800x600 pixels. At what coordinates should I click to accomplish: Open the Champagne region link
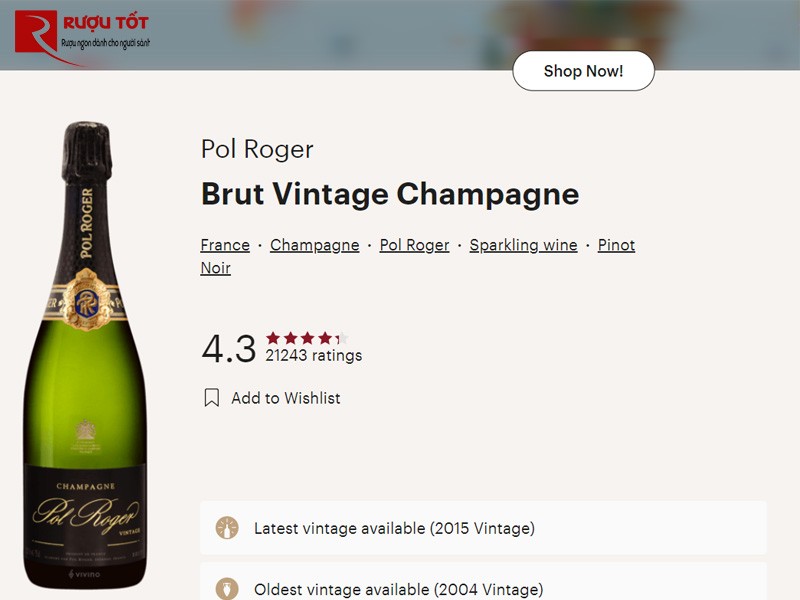pos(315,244)
